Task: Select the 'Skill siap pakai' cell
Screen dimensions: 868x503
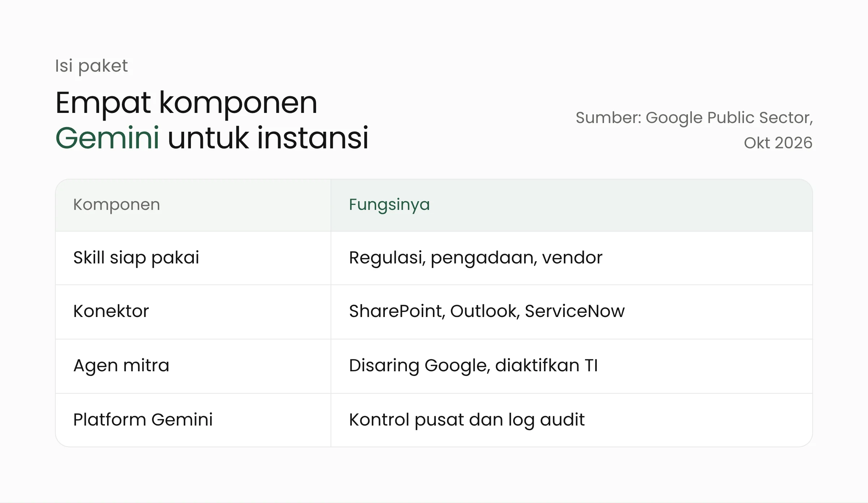Action: (193, 258)
